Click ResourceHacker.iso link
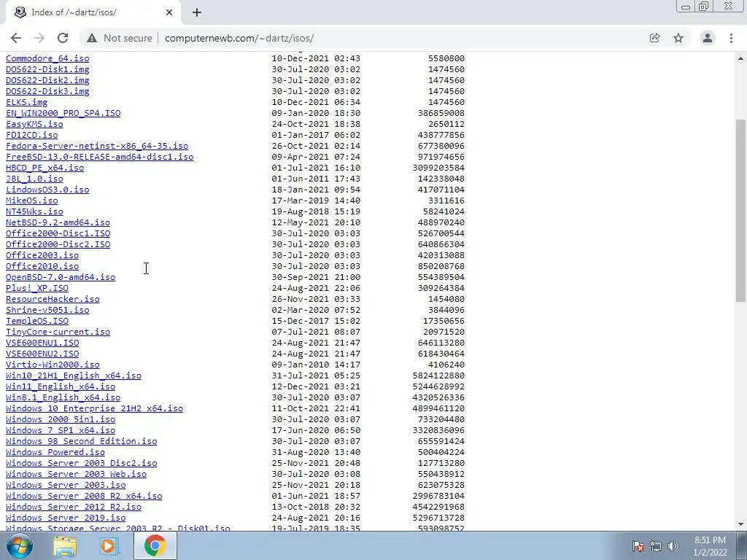The width and height of the screenshot is (747, 560). (x=53, y=299)
